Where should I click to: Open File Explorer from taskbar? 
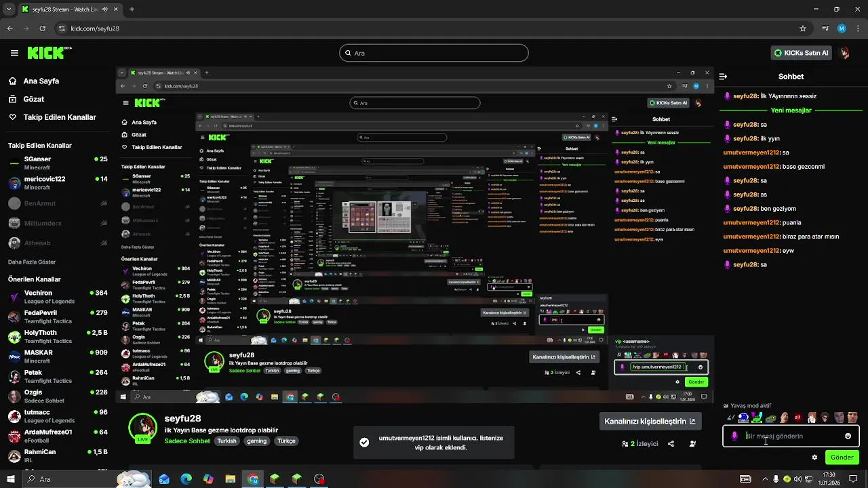pos(230,479)
